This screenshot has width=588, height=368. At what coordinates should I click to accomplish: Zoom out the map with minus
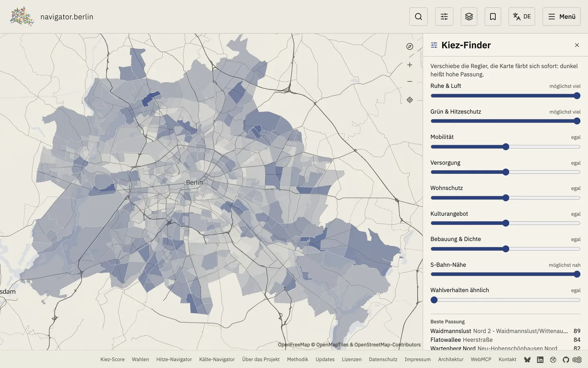pyautogui.click(x=410, y=81)
